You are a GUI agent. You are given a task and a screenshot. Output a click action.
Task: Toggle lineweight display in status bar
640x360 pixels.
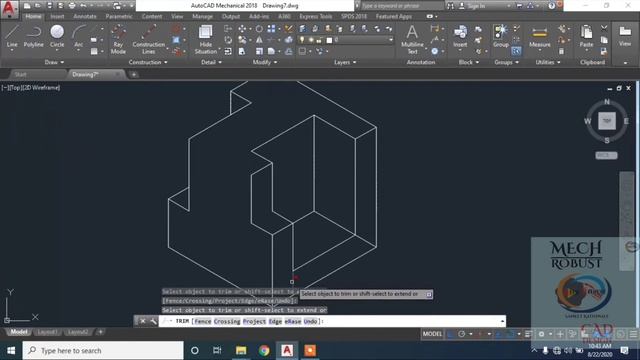(x=528, y=334)
